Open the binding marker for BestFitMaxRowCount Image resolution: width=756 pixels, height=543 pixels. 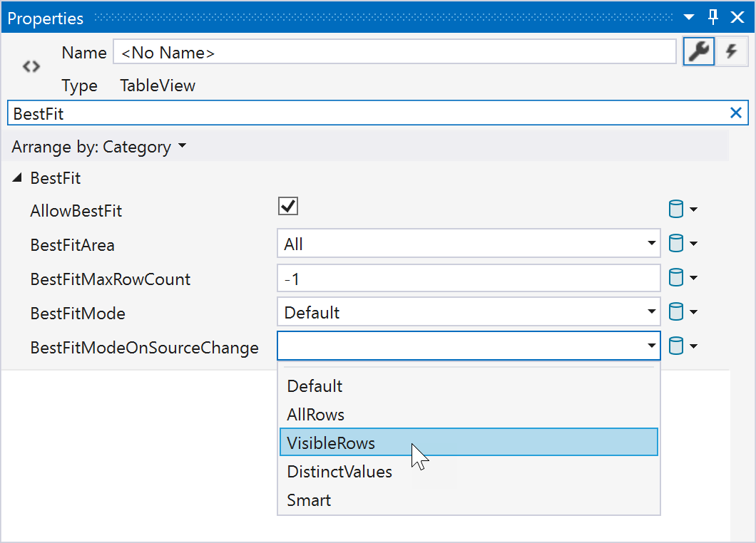[x=682, y=279]
